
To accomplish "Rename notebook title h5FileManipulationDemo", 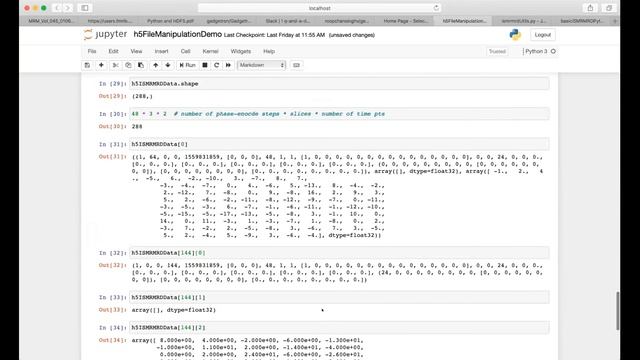I will coord(178,35).
